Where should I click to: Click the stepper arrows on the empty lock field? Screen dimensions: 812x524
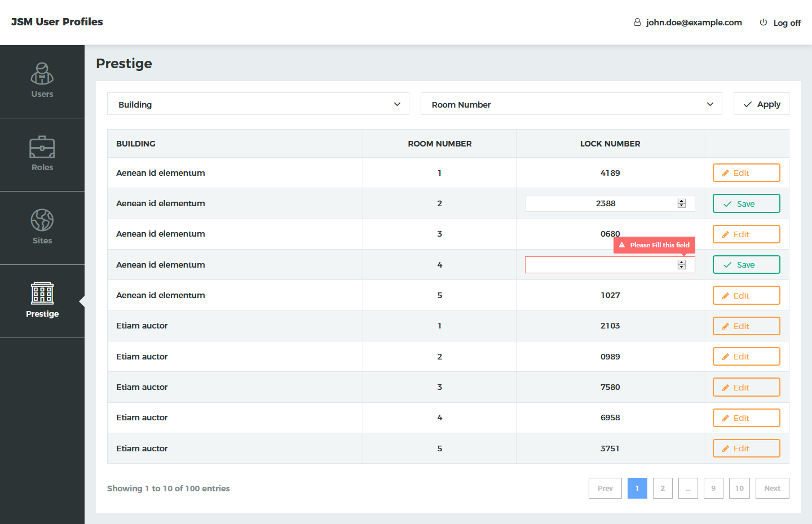(x=682, y=265)
